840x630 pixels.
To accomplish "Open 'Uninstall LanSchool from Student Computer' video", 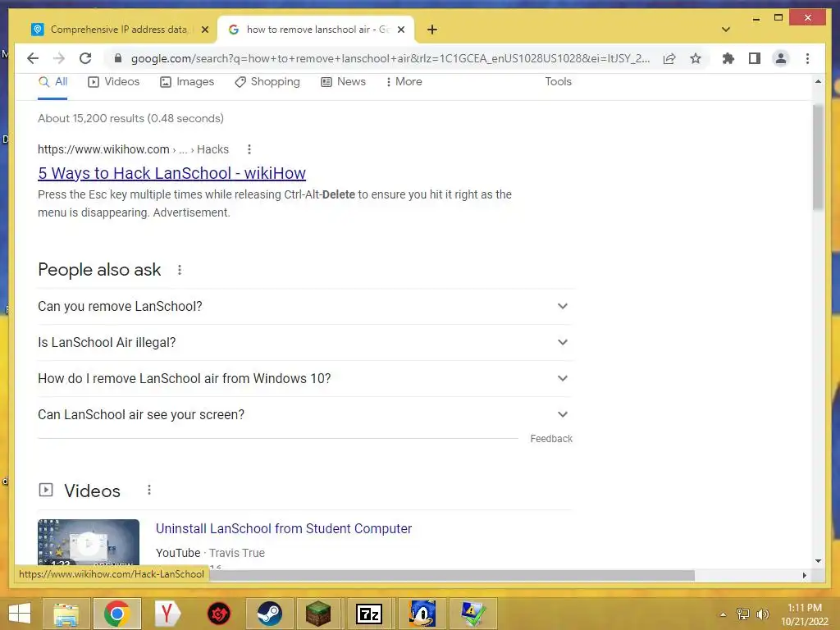I will coord(283,529).
